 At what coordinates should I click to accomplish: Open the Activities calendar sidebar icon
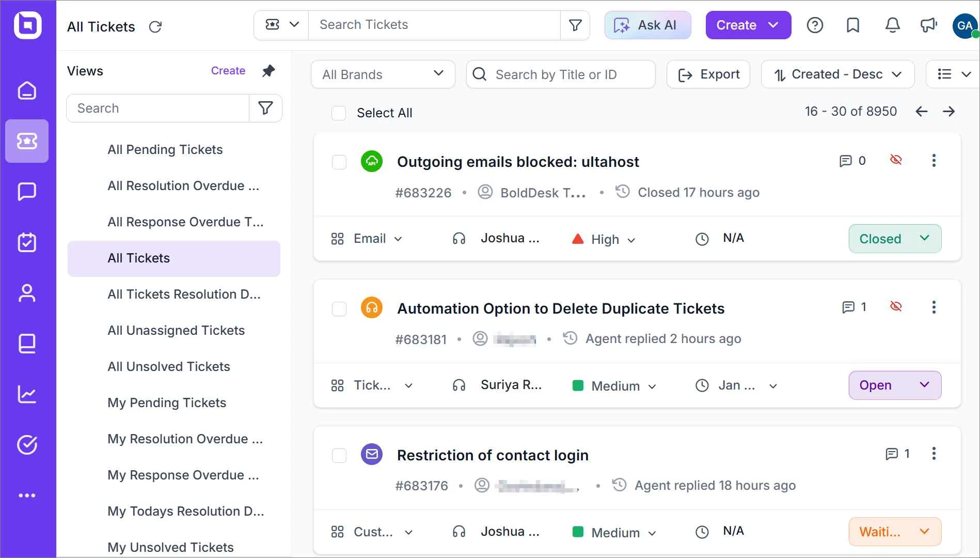coord(27,242)
